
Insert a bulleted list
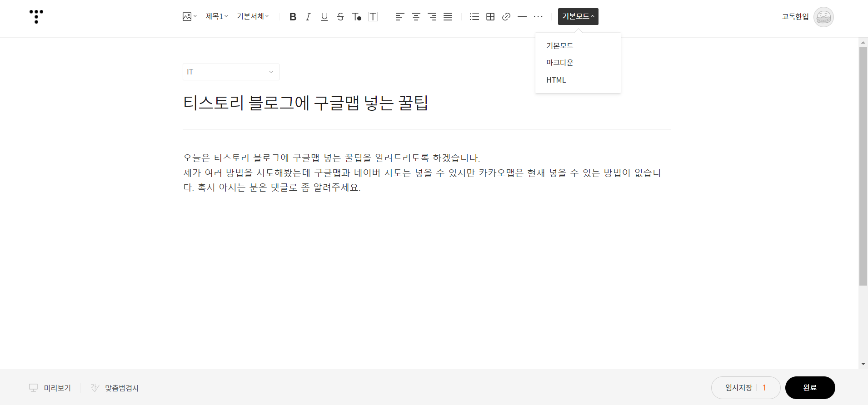coord(474,17)
